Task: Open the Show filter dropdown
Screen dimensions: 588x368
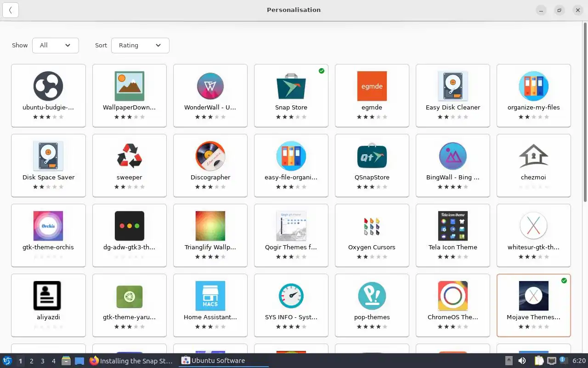Action: pos(56,45)
